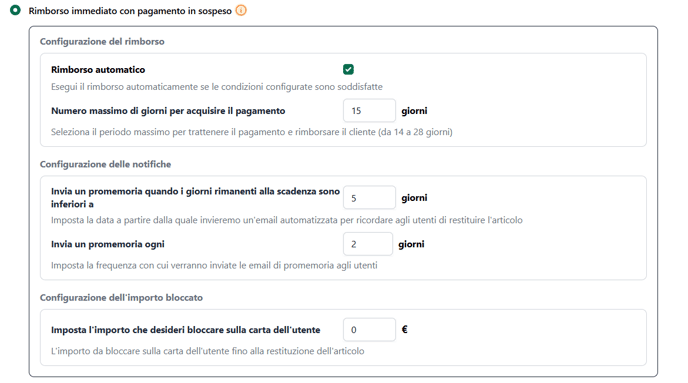The height and width of the screenshot is (383, 688).
Task: Select the 'Configurazione del rimborso' heading
Action: (x=102, y=42)
